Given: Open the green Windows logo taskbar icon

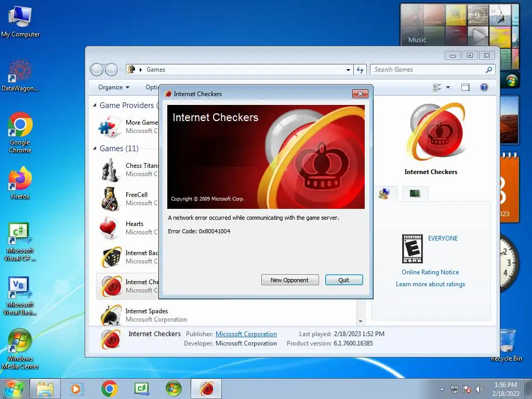Looking at the screenshot, I should pos(174,389).
